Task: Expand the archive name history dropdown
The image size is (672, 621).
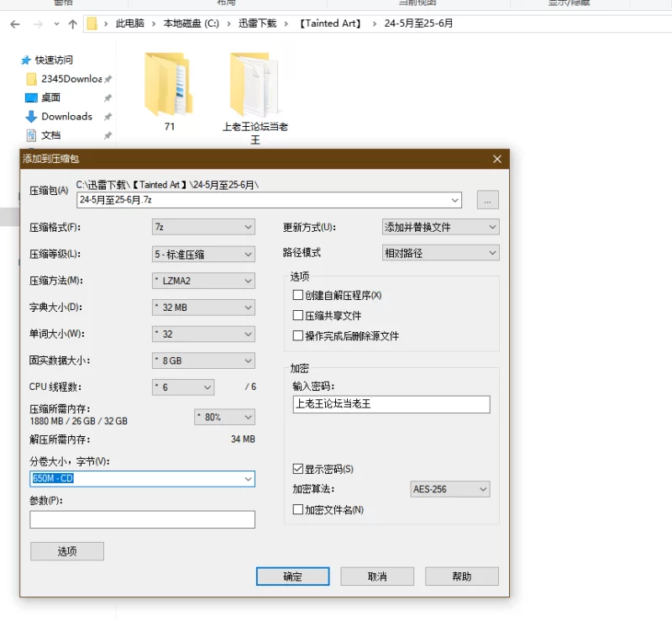Action: click(454, 200)
